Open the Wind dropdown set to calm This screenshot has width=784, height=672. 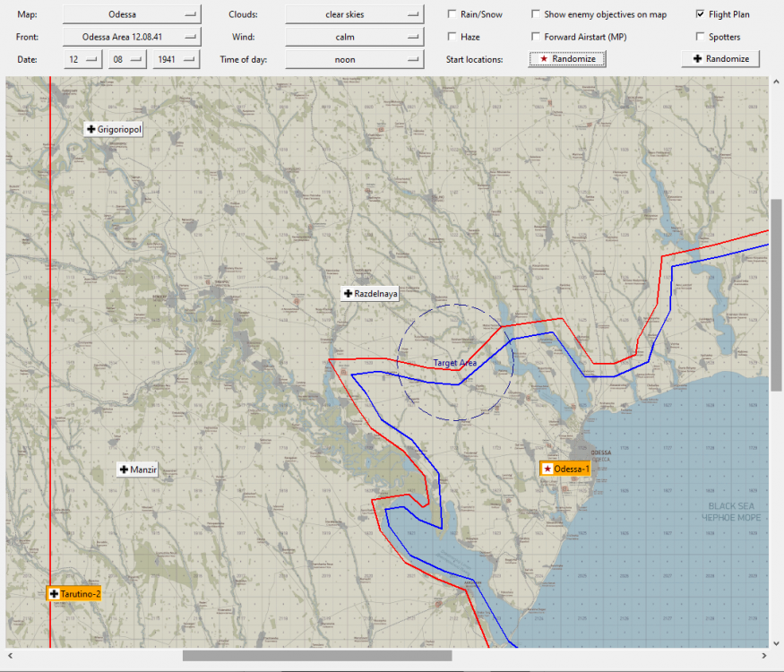354,38
